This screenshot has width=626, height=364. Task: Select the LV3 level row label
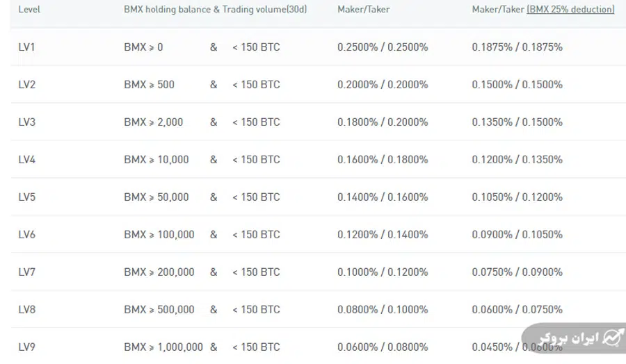pyautogui.click(x=27, y=122)
